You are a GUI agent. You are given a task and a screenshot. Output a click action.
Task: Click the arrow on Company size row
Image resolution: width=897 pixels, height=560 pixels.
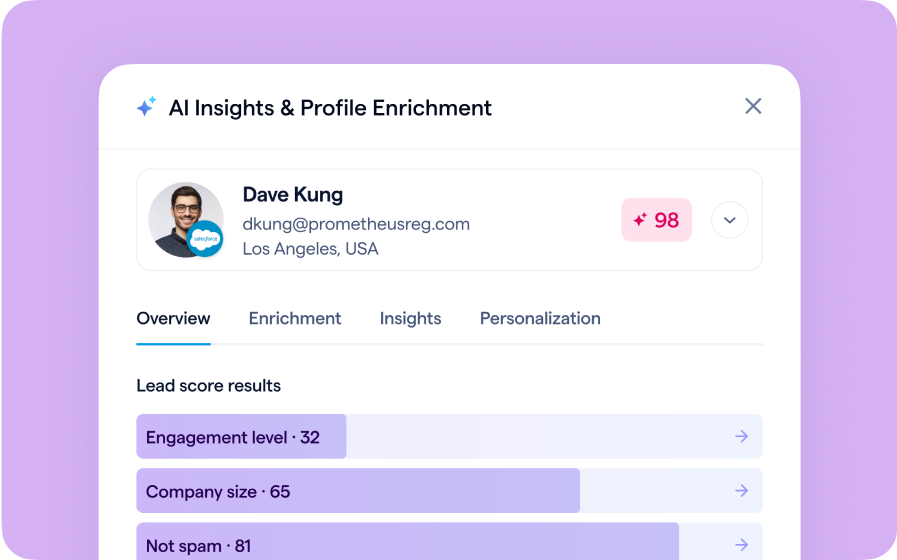click(x=741, y=491)
